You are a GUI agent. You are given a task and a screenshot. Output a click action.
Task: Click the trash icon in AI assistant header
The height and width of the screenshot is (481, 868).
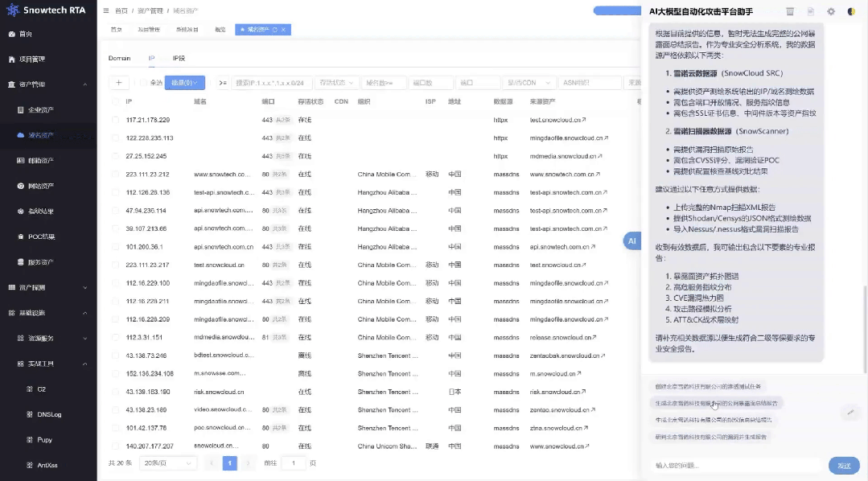(790, 11)
